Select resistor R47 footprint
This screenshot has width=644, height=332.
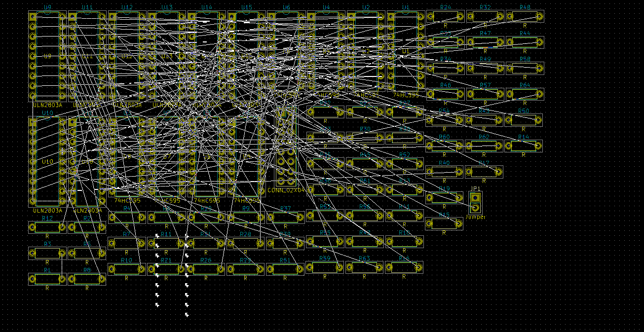[485, 42]
